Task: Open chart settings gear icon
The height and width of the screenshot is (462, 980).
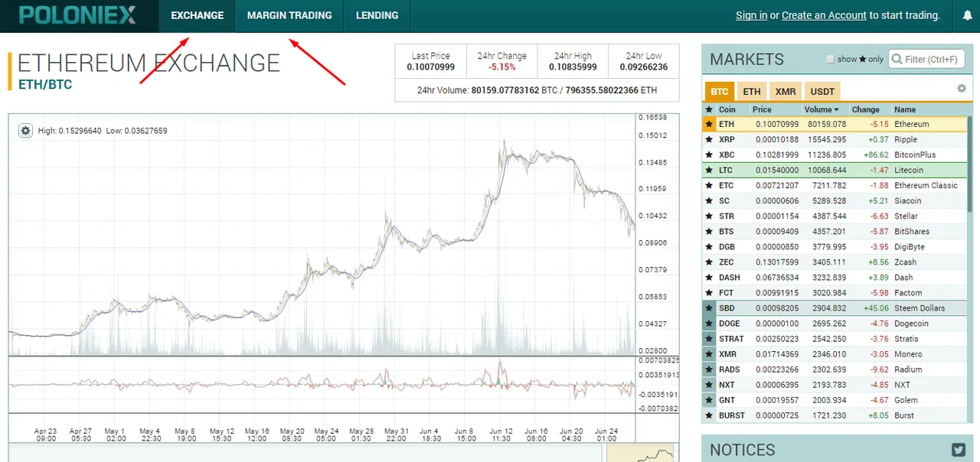Action: (25, 131)
